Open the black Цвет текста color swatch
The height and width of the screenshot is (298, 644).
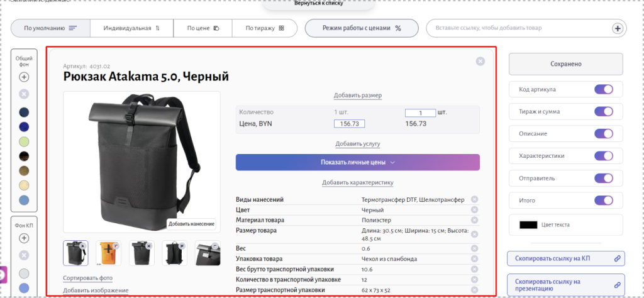click(x=528, y=225)
